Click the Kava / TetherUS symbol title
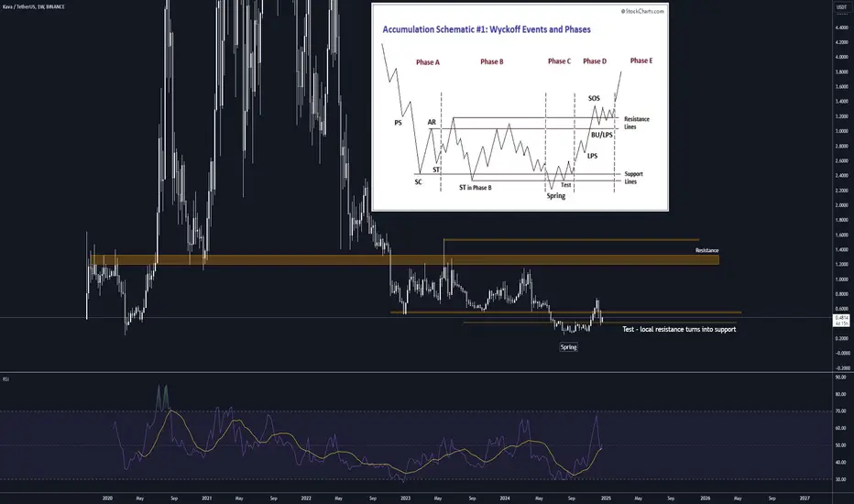Viewport: 854px width, 504px height. click(x=33, y=6)
